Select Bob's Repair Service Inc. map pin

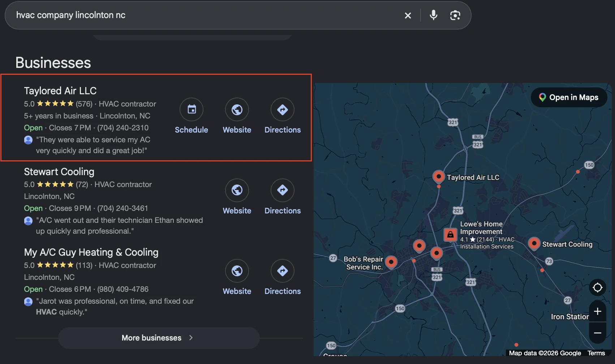391,262
